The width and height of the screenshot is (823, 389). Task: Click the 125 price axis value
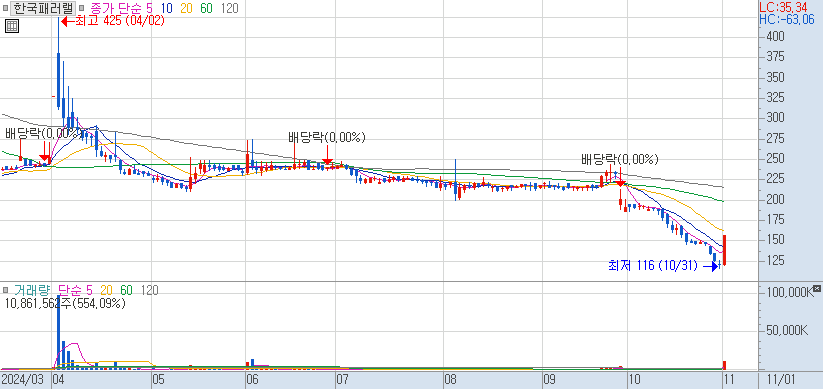pyautogui.click(x=775, y=260)
